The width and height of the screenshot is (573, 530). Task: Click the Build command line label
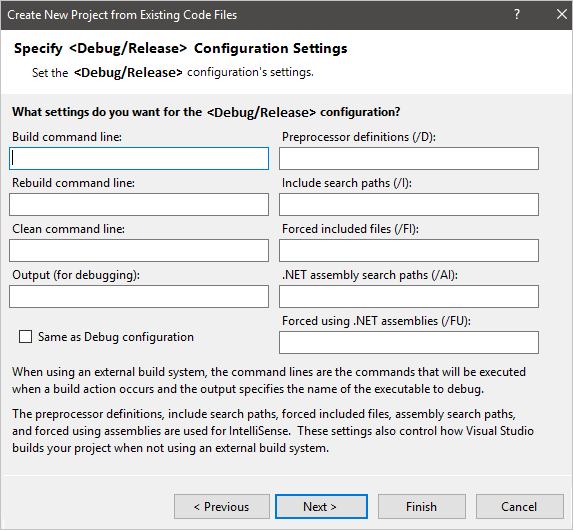[67, 137]
